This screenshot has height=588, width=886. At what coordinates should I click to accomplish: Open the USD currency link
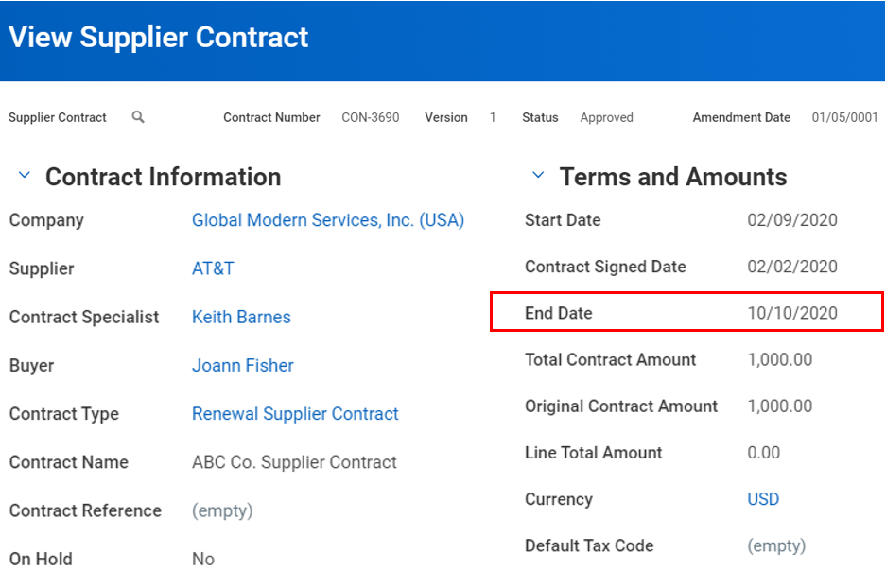point(763,499)
